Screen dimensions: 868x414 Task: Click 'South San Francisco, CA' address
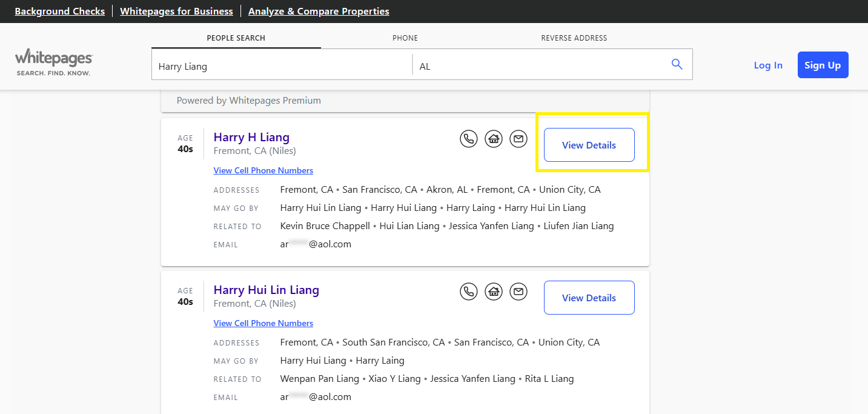click(394, 342)
